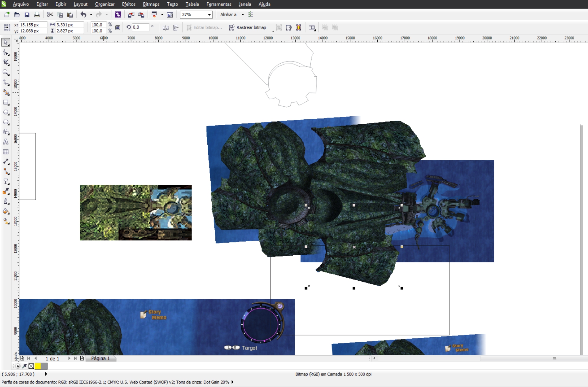This screenshot has height=387, width=588.
Task: Expand the color profile status arrow
Action: click(x=232, y=382)
